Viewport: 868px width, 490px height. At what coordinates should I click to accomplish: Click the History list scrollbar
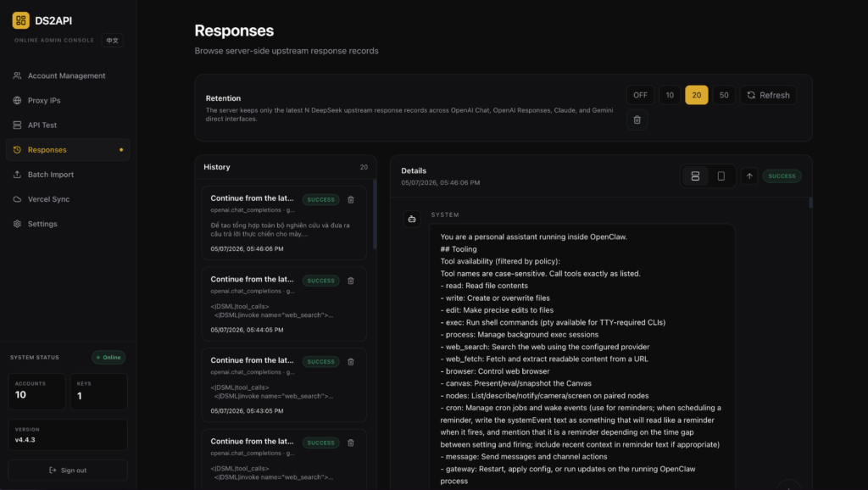pos(375,214)
